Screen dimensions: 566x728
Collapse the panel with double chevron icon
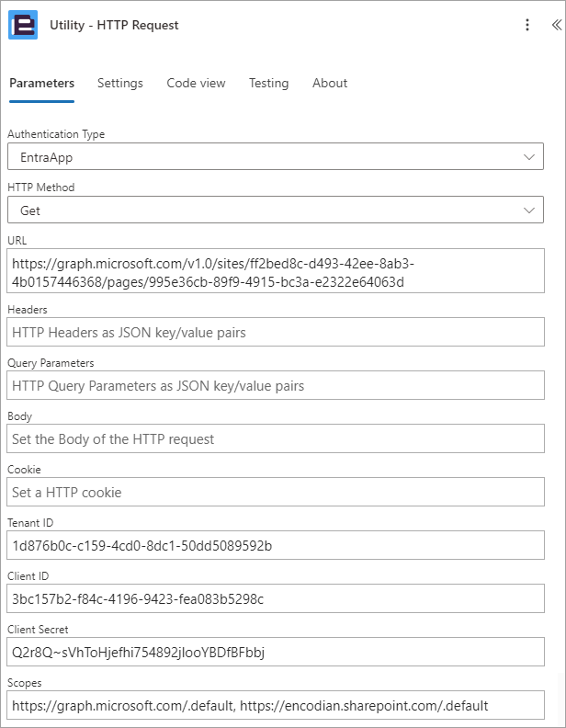[556, 25]
